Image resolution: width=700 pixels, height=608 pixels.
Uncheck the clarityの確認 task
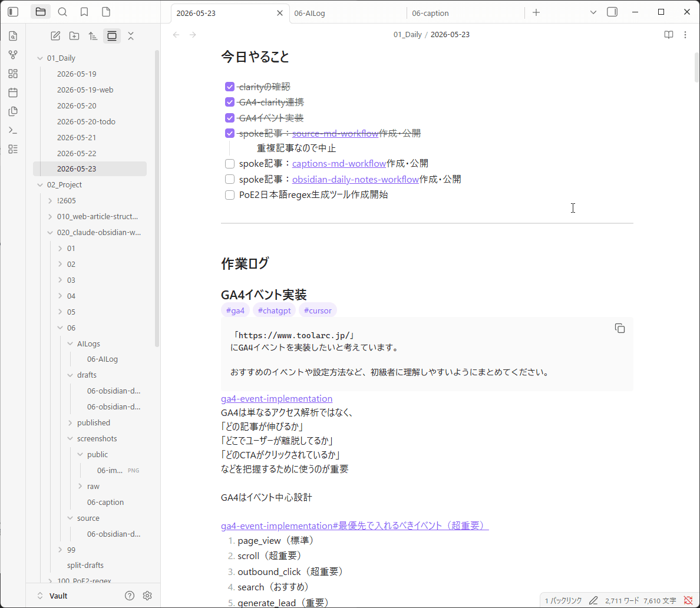(x=229, y=87)
